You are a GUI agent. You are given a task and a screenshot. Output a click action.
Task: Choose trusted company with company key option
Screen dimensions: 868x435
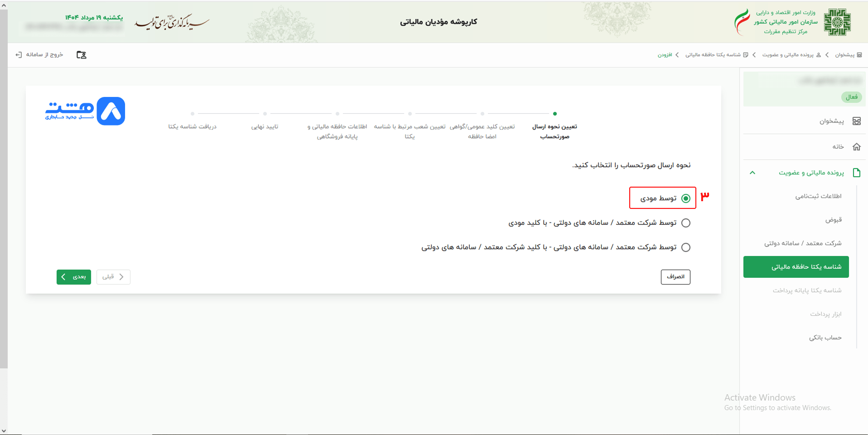click(686, 247)
